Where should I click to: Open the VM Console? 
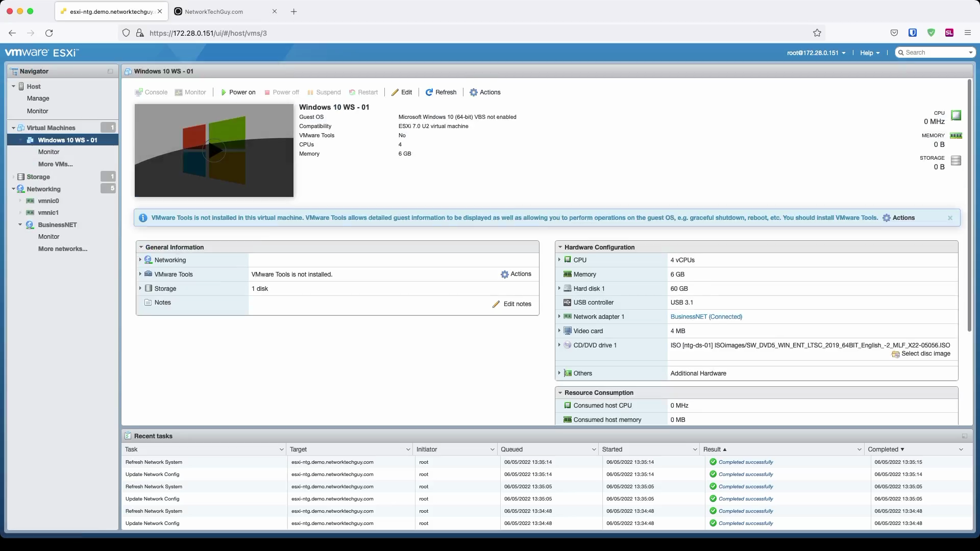click(151, 92)
